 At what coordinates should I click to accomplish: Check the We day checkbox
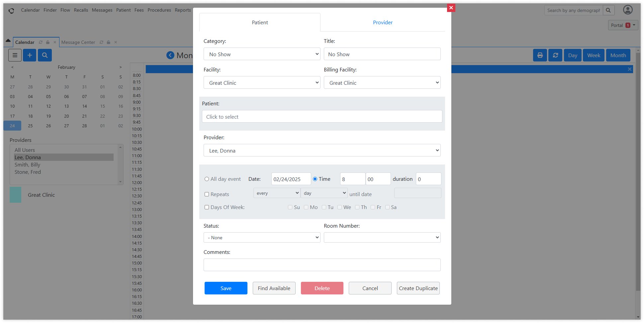(339, 207)
